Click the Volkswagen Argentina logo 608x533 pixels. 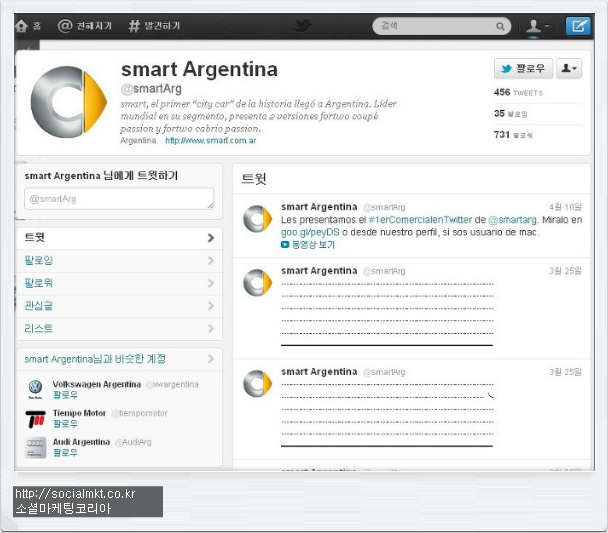35,389
